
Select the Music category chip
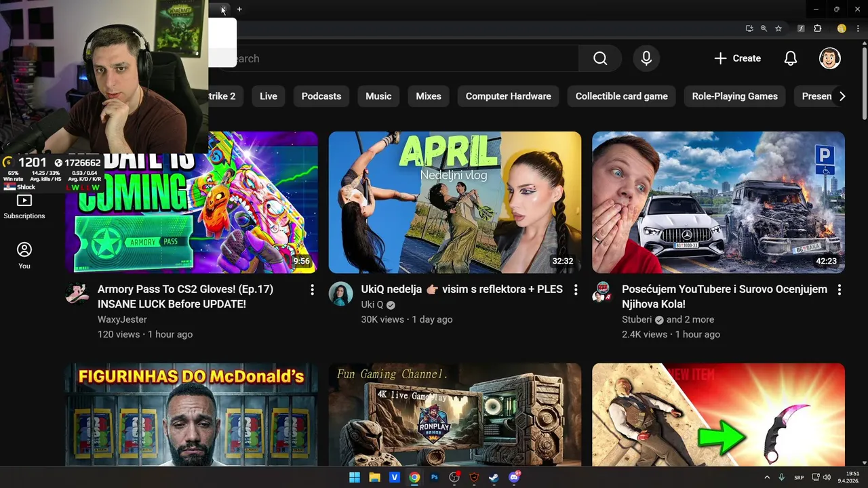378,96
